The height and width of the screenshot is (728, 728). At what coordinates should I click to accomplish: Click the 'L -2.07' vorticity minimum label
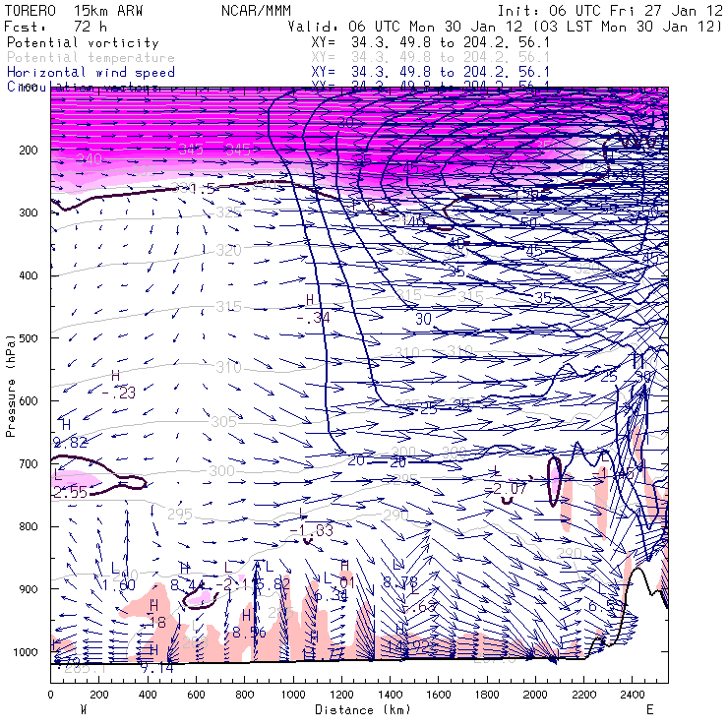point(505,481)
